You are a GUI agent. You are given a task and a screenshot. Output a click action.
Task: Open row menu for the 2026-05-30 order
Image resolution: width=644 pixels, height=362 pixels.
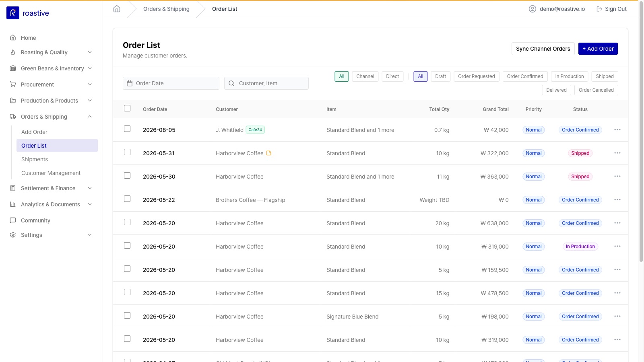click(617, 177)
